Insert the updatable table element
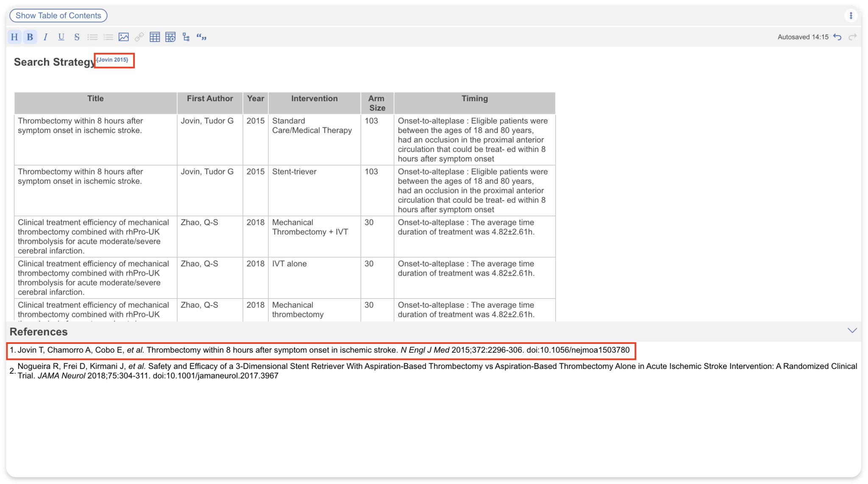 pos(170,37)
